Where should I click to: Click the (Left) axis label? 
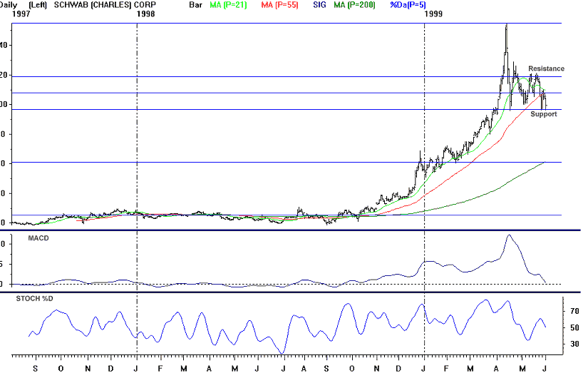pyautogui.click(x=38, y=5)
